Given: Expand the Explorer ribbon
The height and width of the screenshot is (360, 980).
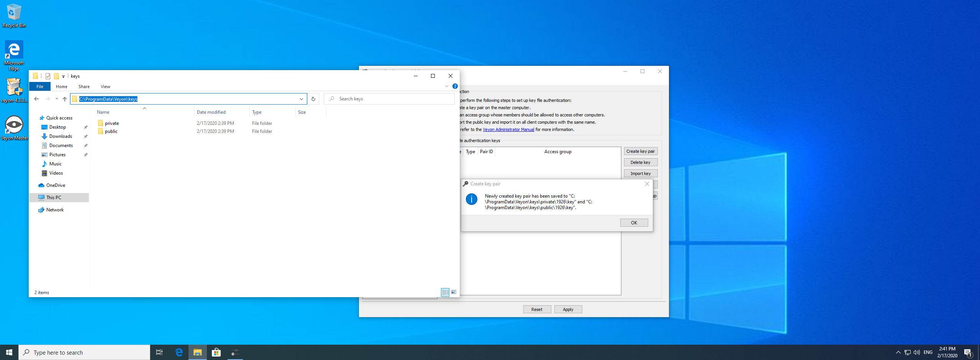Looking at the screenshot, I should 447,87.
